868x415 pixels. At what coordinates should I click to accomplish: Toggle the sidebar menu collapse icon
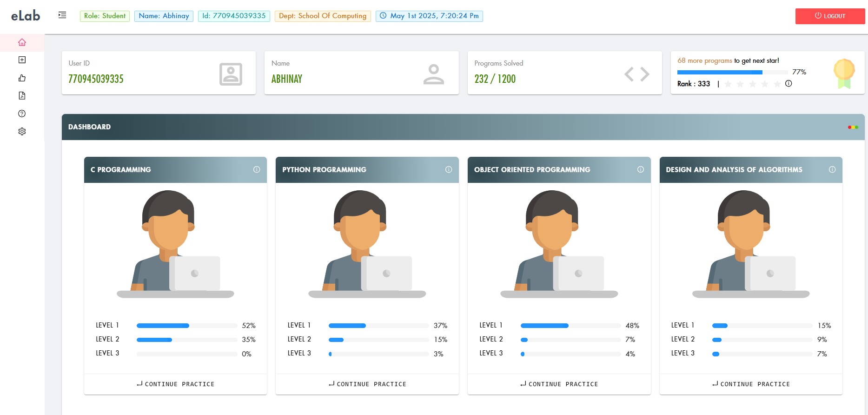(62, 15)
